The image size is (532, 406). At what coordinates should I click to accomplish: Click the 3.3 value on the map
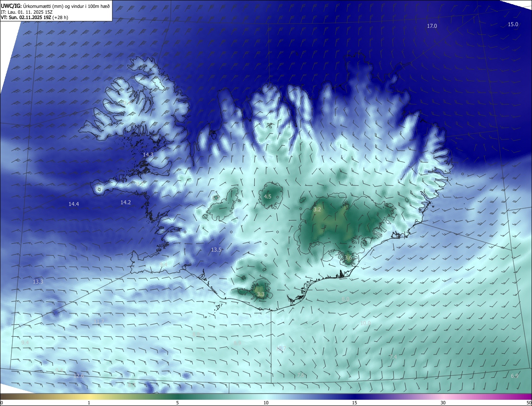pyautogui.click(x=261, y=294)
